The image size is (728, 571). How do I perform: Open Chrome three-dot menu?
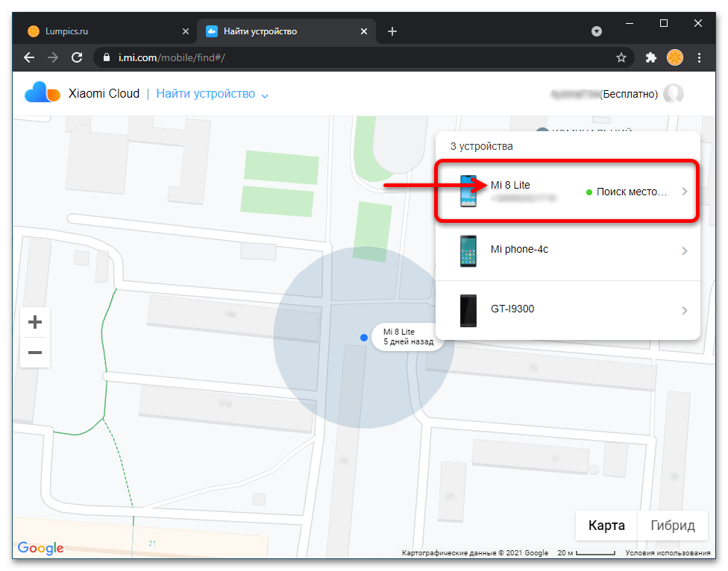pos(699,57)
